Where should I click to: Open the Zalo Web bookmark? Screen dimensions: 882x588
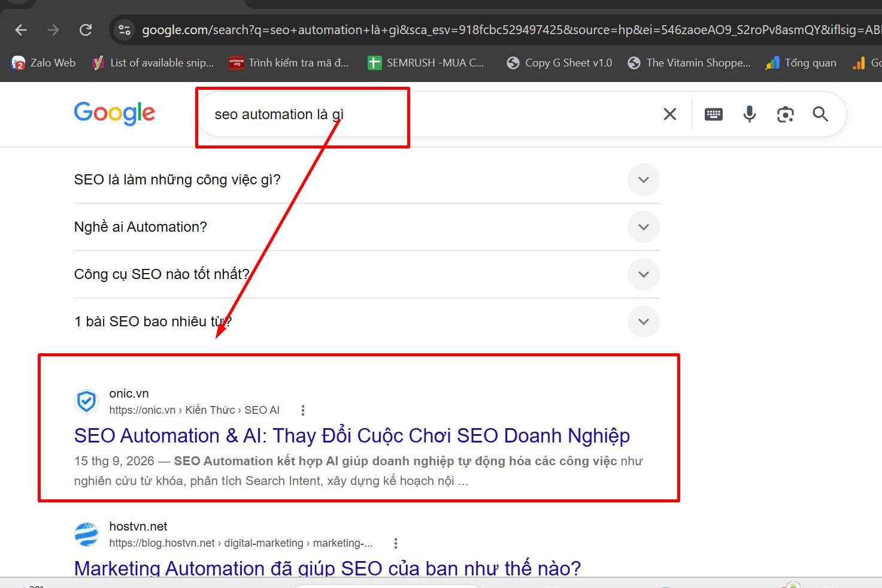[44, 63]
